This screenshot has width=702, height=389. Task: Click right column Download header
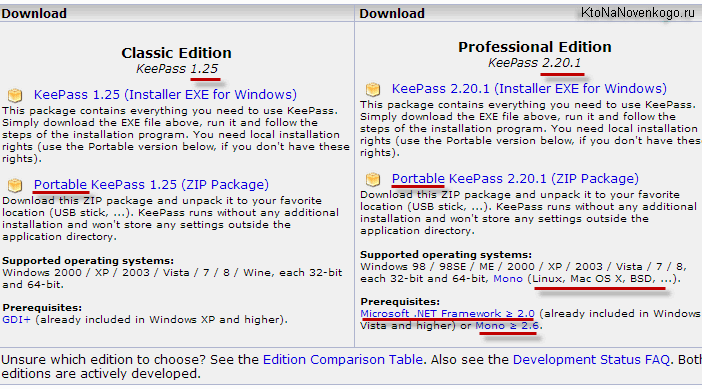pyautogui.click(x=392, y=13)
